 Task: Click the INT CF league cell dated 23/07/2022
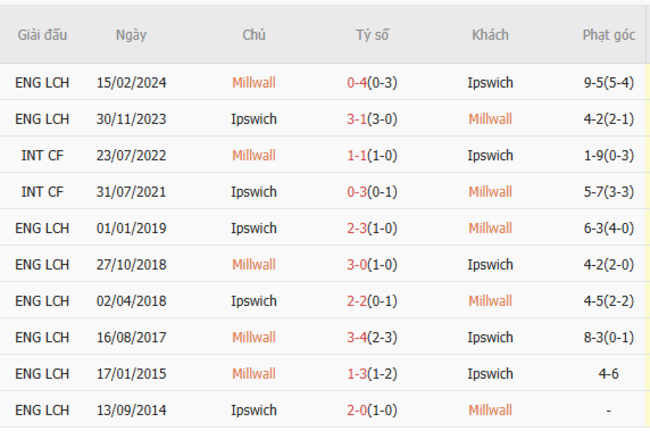click(42, 155)
